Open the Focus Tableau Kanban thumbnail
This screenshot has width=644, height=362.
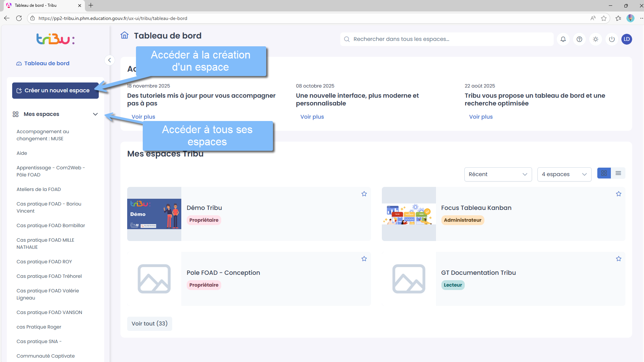[409, 214]
